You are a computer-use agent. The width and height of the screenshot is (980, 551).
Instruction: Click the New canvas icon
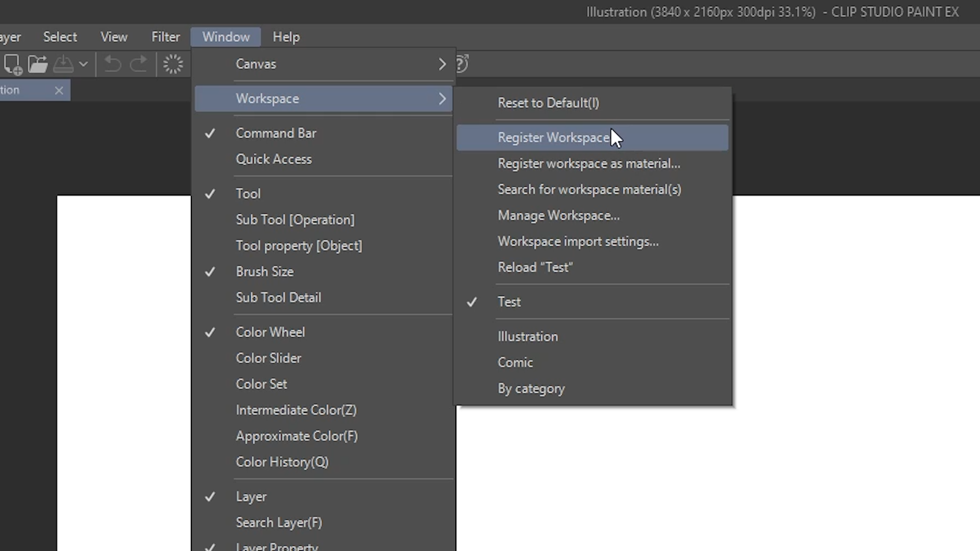(x=13, y=65)
